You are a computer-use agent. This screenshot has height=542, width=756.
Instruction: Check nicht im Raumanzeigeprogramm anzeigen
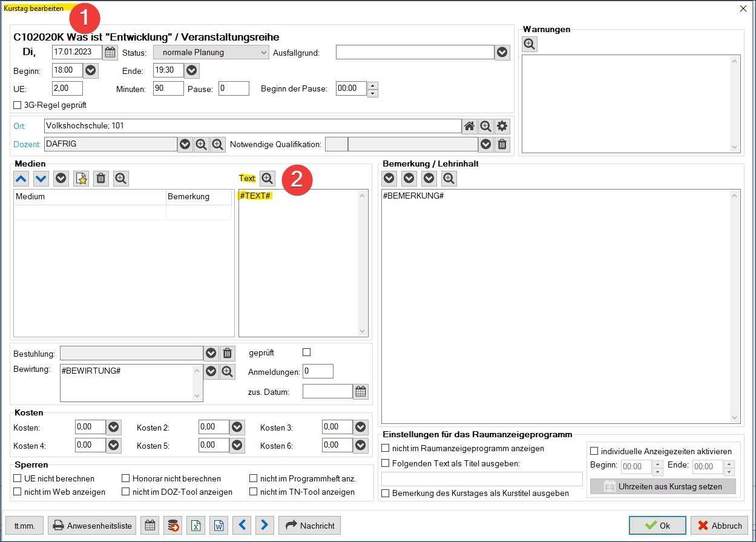386,449
